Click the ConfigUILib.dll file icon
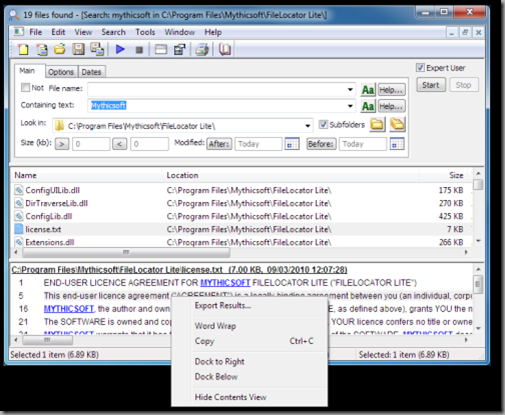The width and height of the screenshot is (505, 415). 19,190
